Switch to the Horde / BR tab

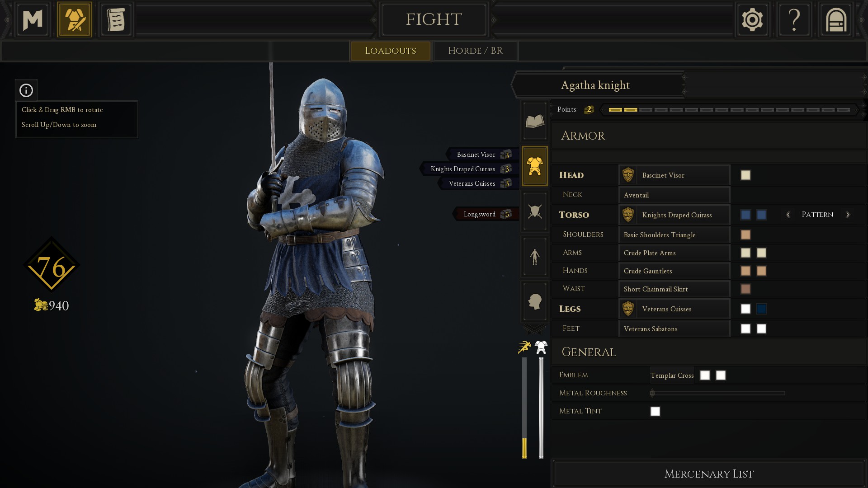pyautogui.click(x=475, y=51)
